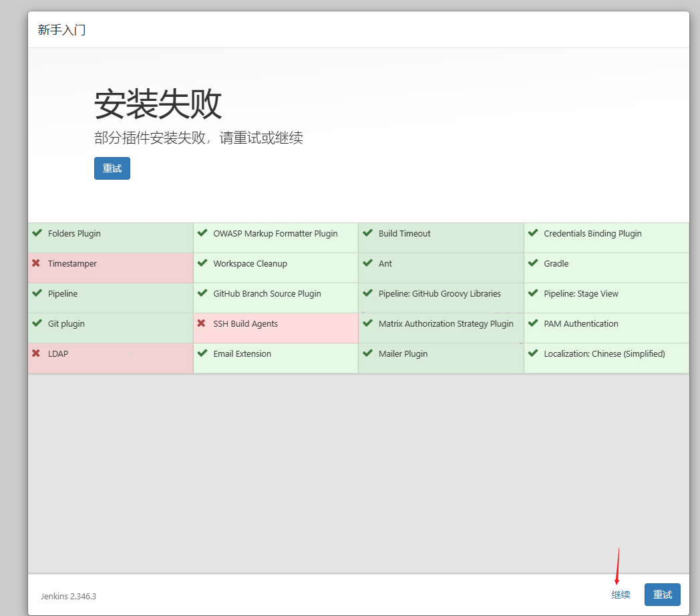The image size is (700, 616).
Task: Click the 继续 link to continue setup
Action: (621, 595)
